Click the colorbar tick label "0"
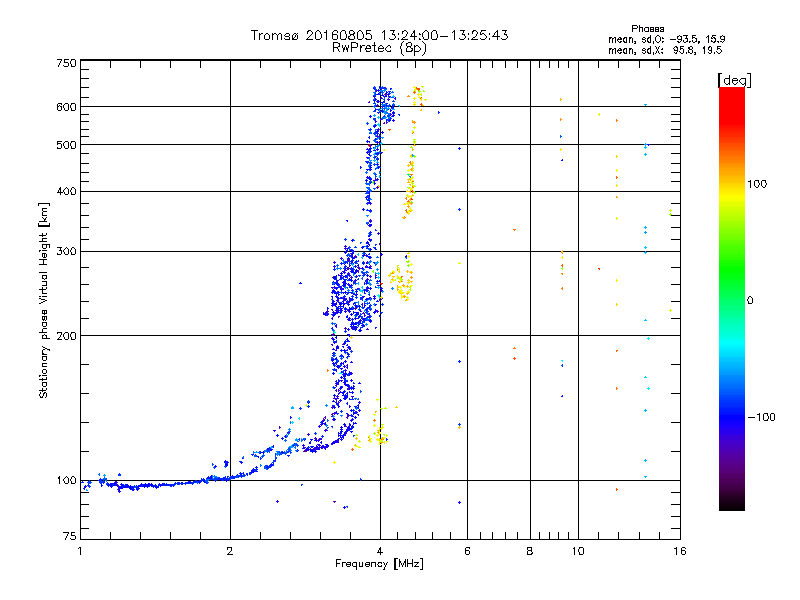The height and width of the screenshot is (600, 800). tap(749, 300)
